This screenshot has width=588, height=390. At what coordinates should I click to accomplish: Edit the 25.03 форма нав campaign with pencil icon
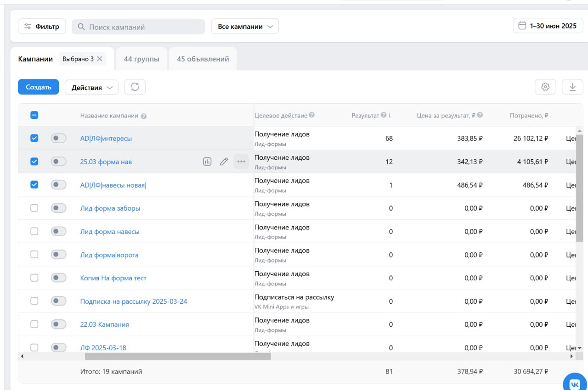point(224,162)
